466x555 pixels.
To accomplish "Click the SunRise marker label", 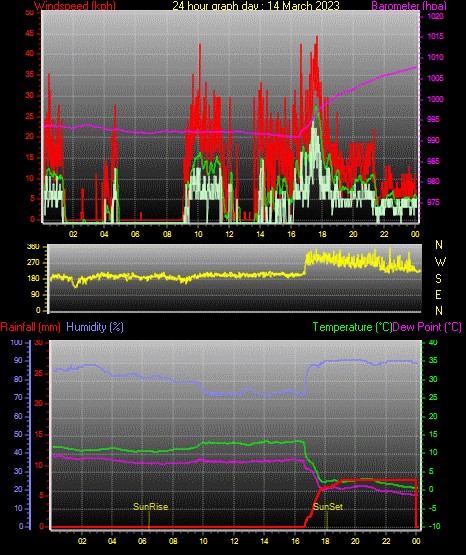I will tap(150, 507).
